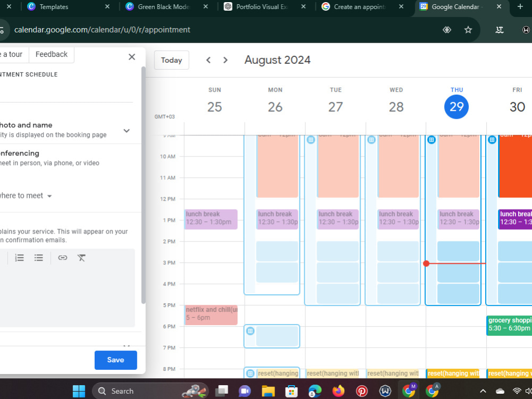Click the browser address bar URL

click(x=102, y=30)
